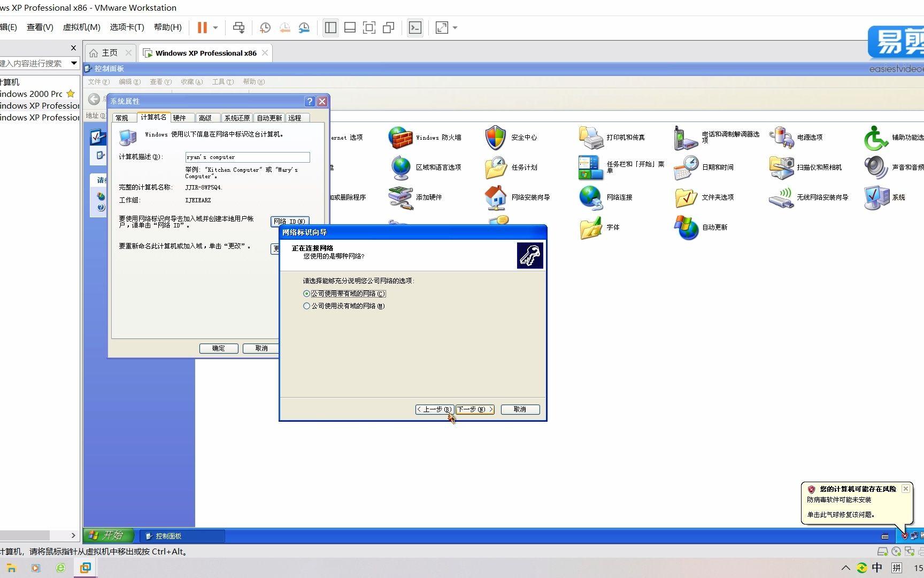This screenshot has width=924, height=578.
Task: Expand the VMware stretch guest dropdown arrow
Action: (455, 28)
